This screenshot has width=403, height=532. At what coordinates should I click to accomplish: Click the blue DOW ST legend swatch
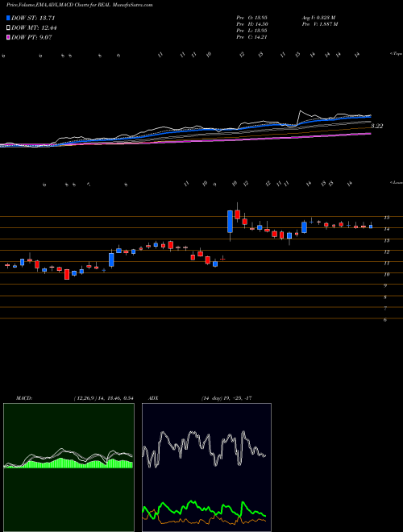click(9, 18)
